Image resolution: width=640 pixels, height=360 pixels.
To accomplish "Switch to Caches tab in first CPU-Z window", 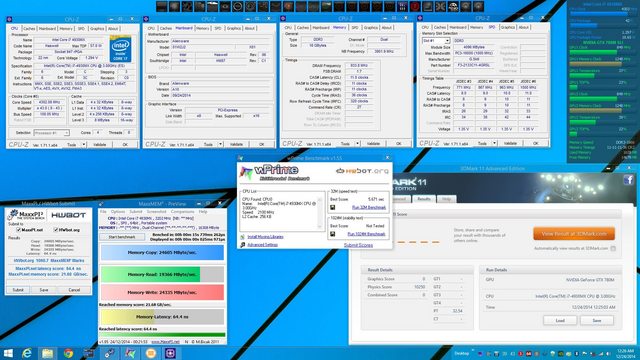I will [x=29, y=29].
